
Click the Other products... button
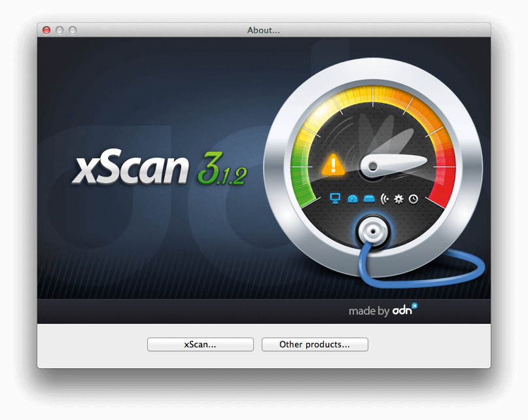tap(315, 344)
